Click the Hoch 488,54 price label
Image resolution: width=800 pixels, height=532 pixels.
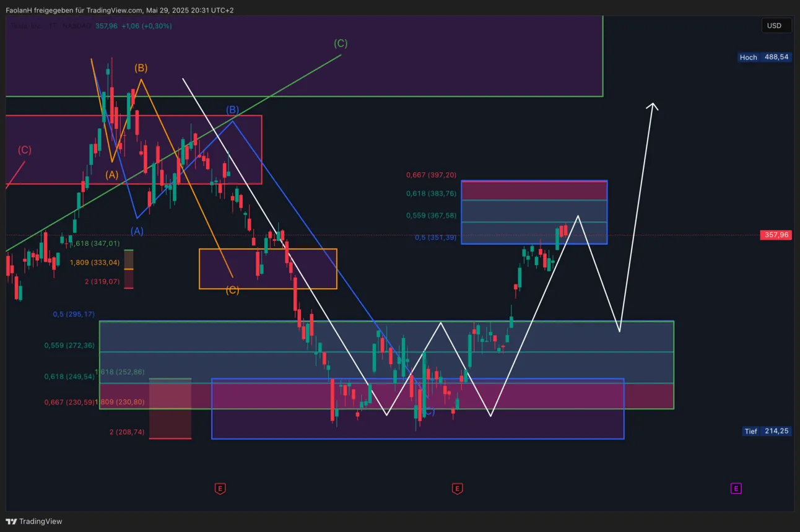(765, 57)
